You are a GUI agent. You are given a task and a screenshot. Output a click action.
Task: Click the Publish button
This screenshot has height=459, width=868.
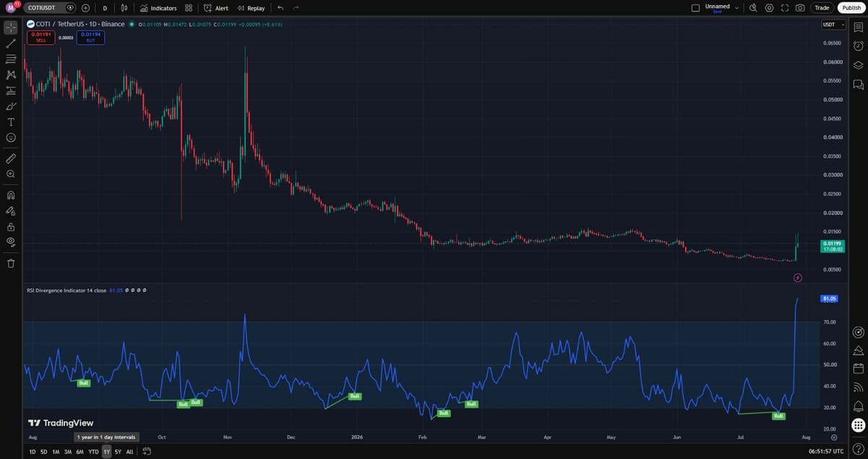[x=851, y=8]
